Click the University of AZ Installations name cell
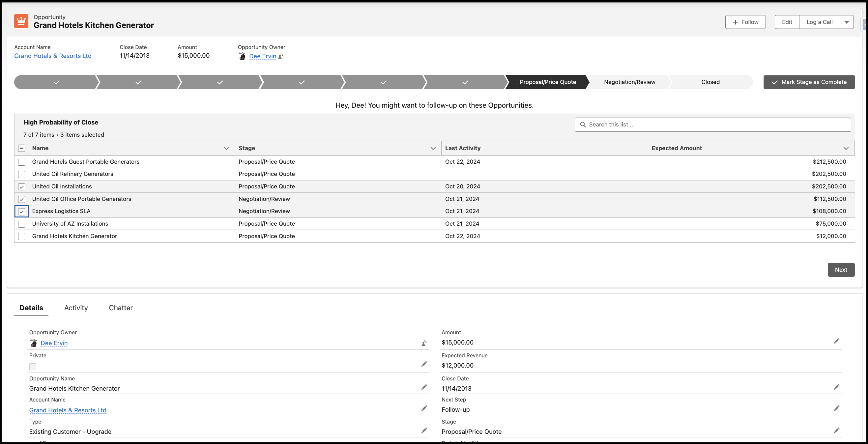868x444 pixels. [70, 224]
